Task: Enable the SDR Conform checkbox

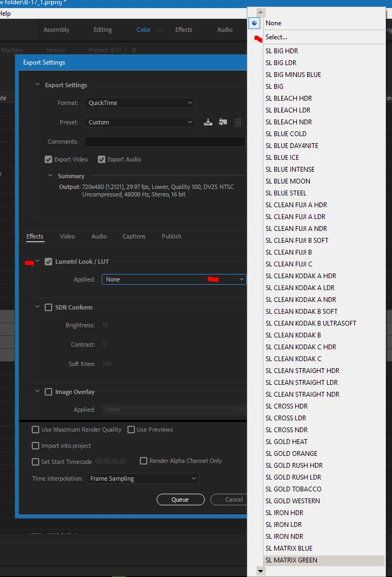Action: coord(48,307)
